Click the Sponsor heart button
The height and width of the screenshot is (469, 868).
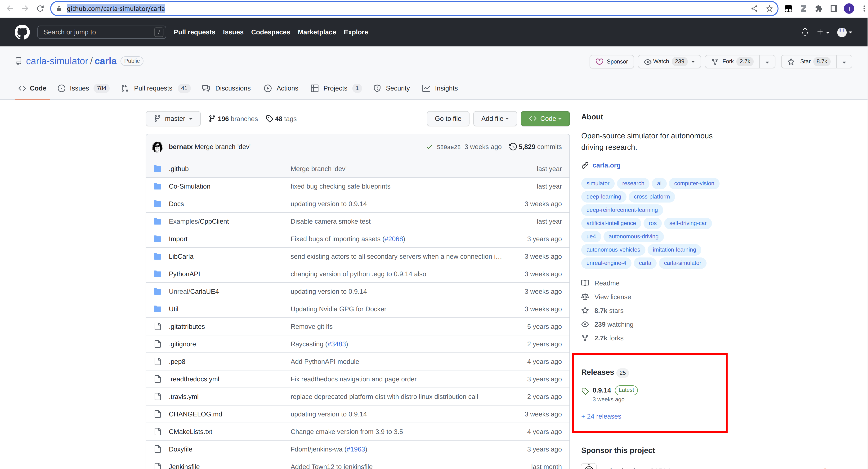(x=612, y=61)
